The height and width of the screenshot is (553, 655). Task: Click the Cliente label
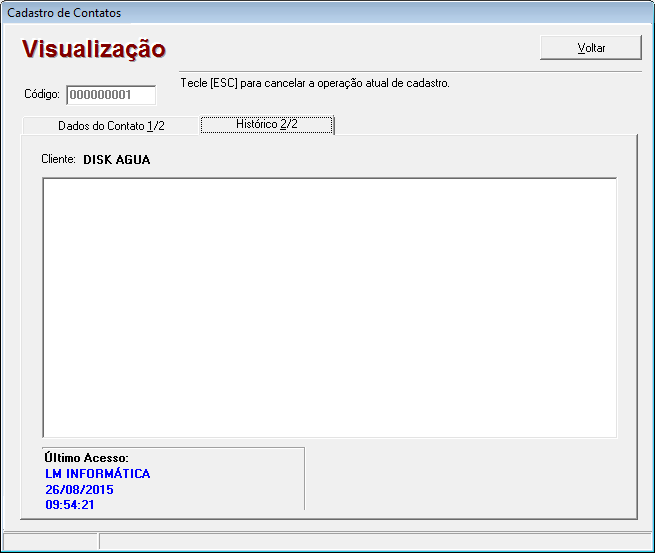pyautogui.click(x=58, y=159)
